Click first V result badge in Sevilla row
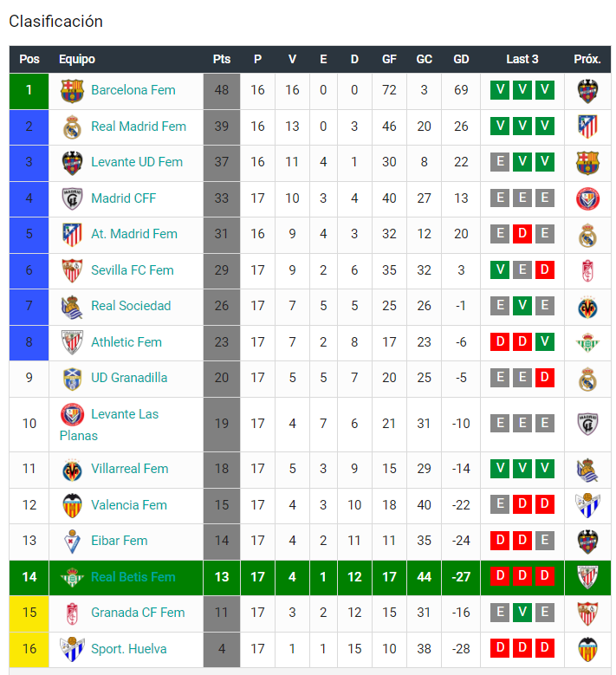Viewport: 616px width, 675px height. 500,270
